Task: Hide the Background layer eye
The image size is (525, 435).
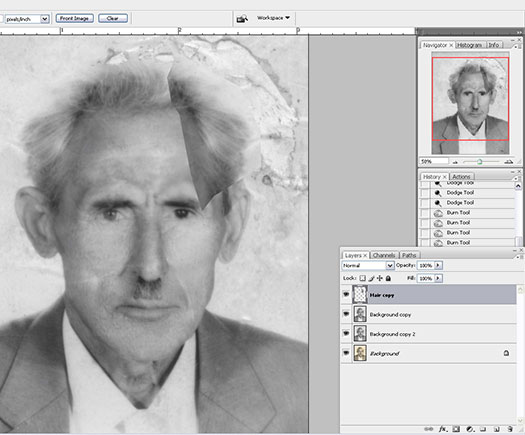Action: [346, 353]
